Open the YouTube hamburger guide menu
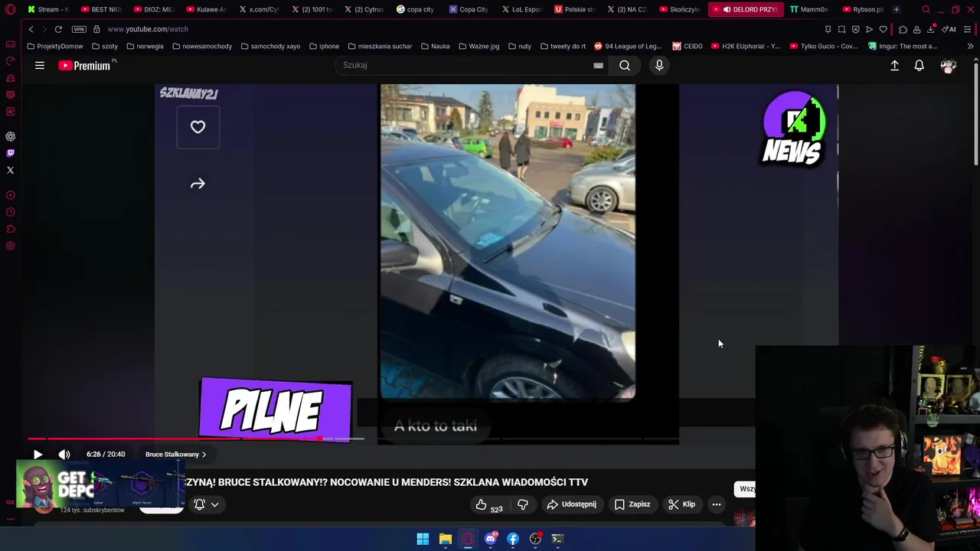 tap(40, 66)
